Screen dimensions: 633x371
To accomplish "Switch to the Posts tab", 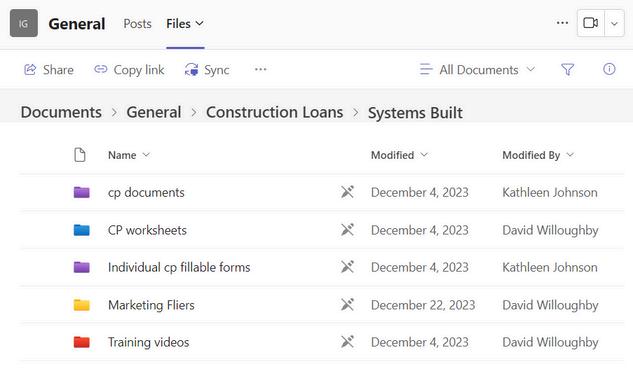I will [137, 24].
